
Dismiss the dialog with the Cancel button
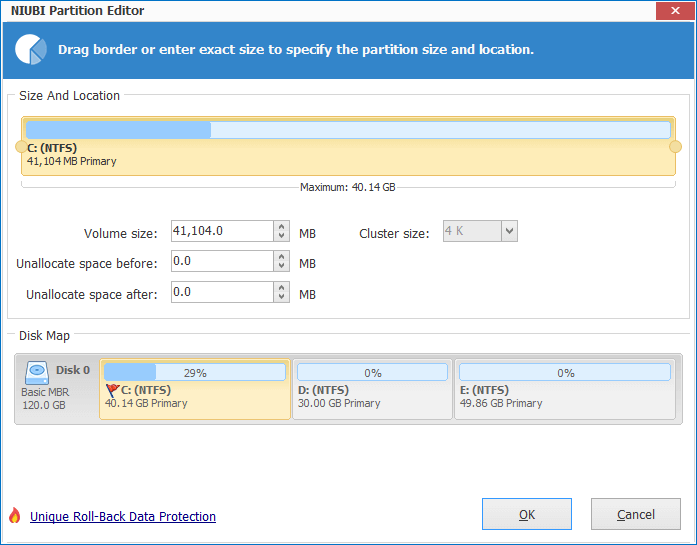coord(636,514)
